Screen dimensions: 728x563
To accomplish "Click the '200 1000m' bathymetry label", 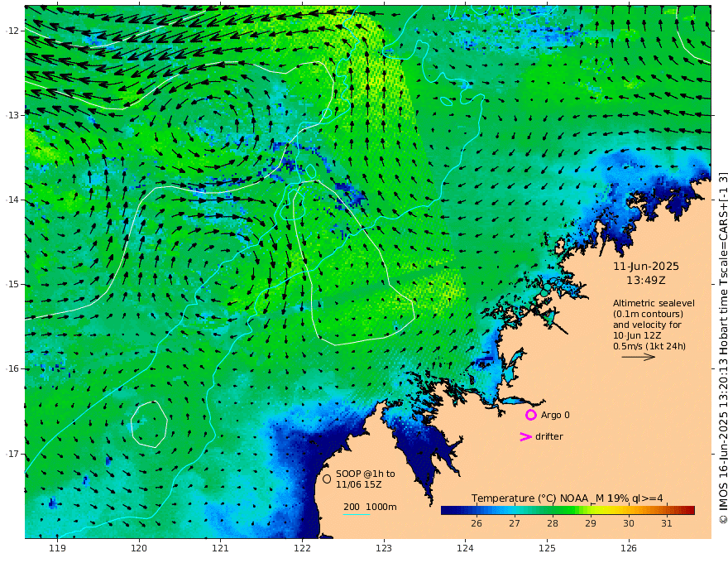I will 370,507.
